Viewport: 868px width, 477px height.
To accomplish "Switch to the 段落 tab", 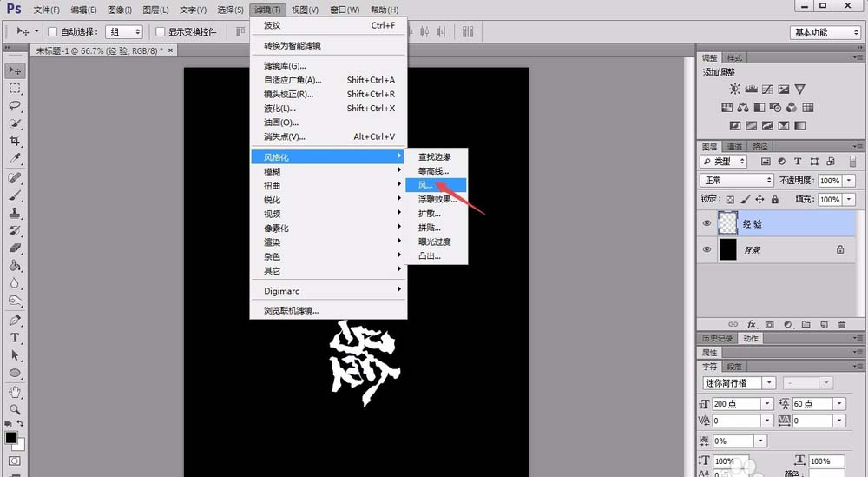I will [734, 366].
